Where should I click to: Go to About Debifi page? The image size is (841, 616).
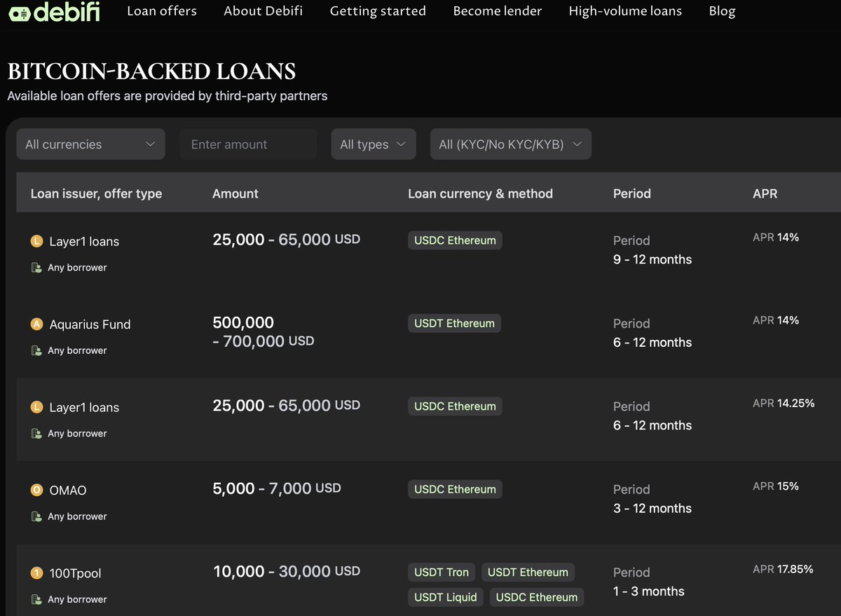click(264, 11)
